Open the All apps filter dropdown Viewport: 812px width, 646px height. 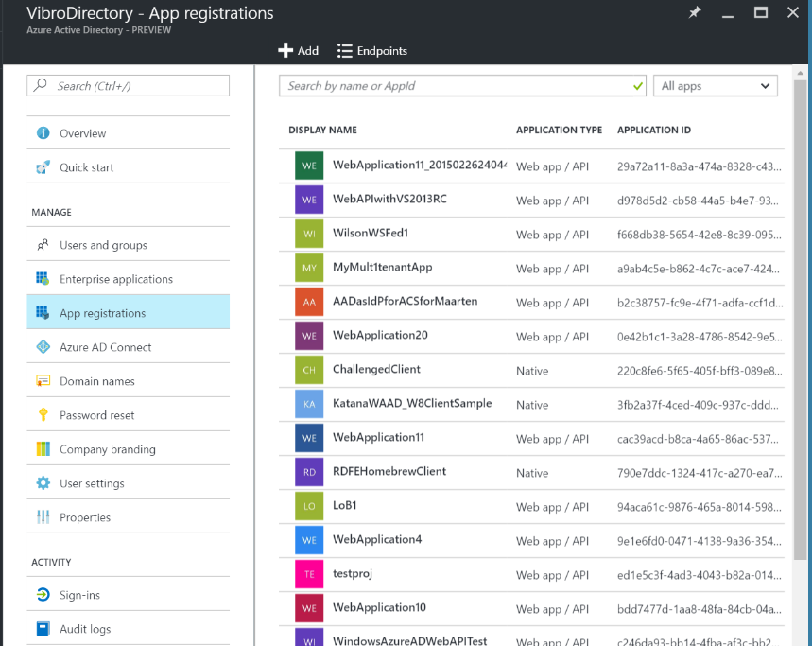(x=716, y=86)
